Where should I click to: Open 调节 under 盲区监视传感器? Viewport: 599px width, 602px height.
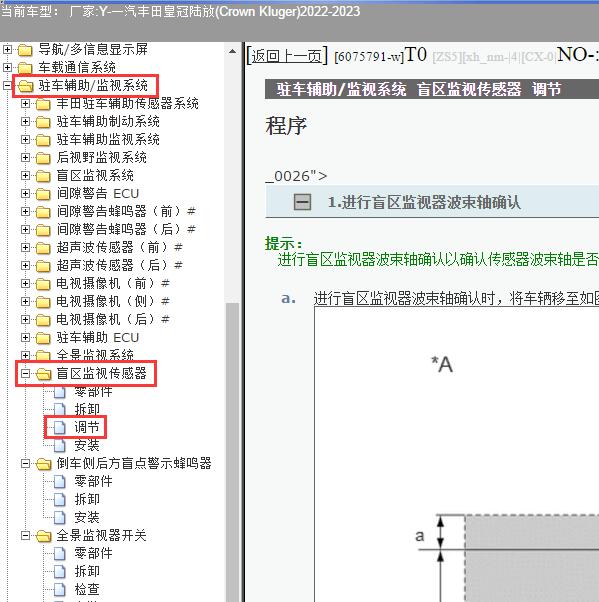[87, 427]
